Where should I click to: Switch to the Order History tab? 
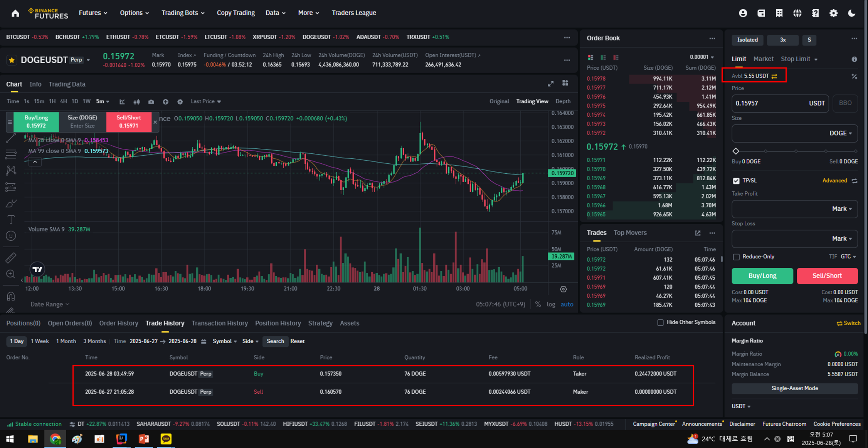(118, 323)
